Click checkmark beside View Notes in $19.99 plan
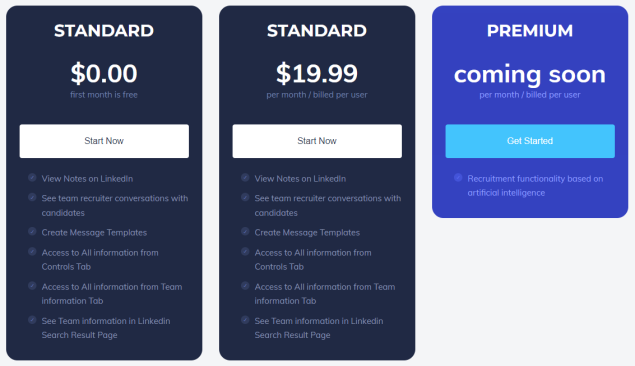Image resolution: width=635 pixels, height=366 pixels. pos(245,177)
